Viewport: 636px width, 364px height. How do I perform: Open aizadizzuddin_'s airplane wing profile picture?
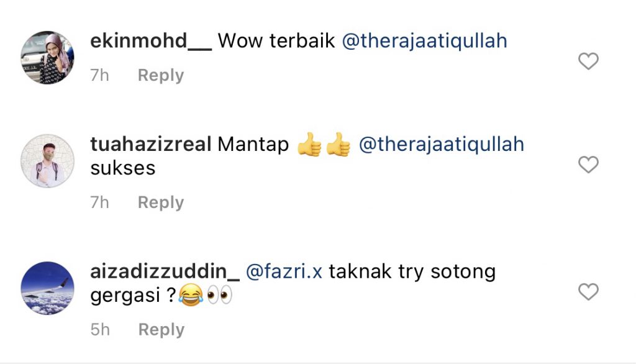pyautogui.click(x=47, y=288)
